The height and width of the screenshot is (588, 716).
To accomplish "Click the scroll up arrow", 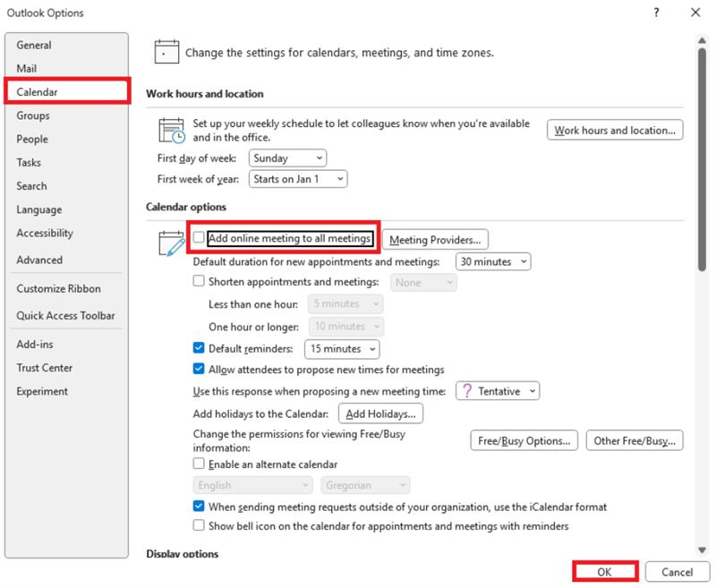I will pyautogui.click(x=702, y=40).
